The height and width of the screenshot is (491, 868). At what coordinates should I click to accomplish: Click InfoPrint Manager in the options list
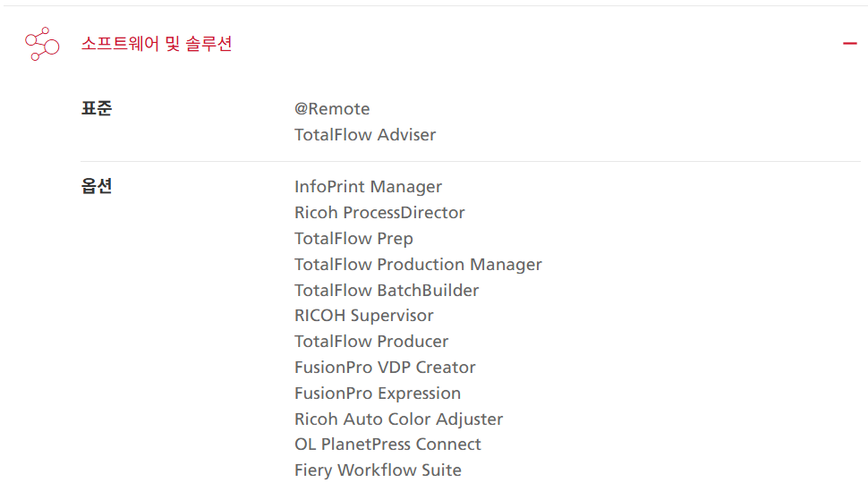pyautogui.click(x=368, y=187)
